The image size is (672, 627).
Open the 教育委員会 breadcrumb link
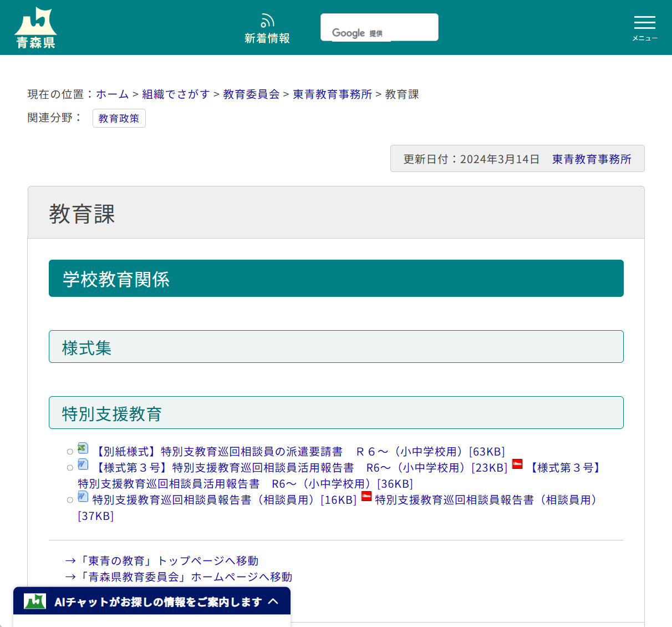(251, 94)
